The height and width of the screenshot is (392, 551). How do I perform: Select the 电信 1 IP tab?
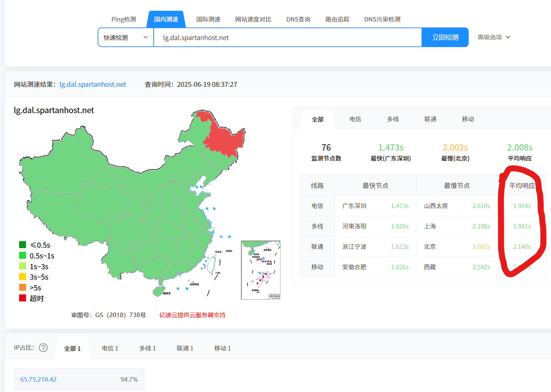[110, 348]
